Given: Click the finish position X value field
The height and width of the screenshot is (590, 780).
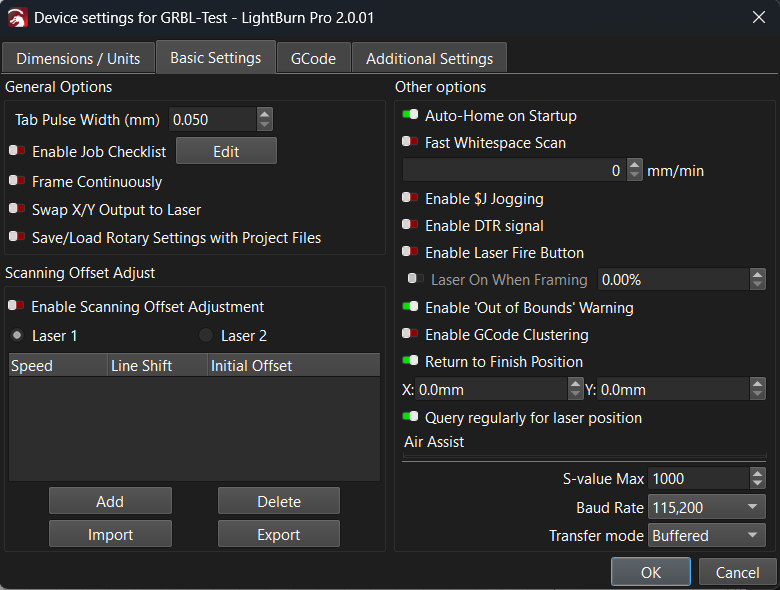Looking at the screenshot, I should coord(491,389).
